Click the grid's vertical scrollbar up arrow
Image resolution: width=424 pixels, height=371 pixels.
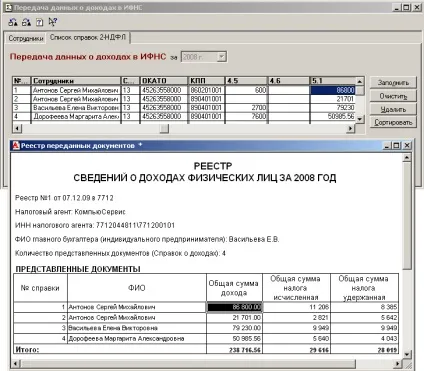click(360, 81)
